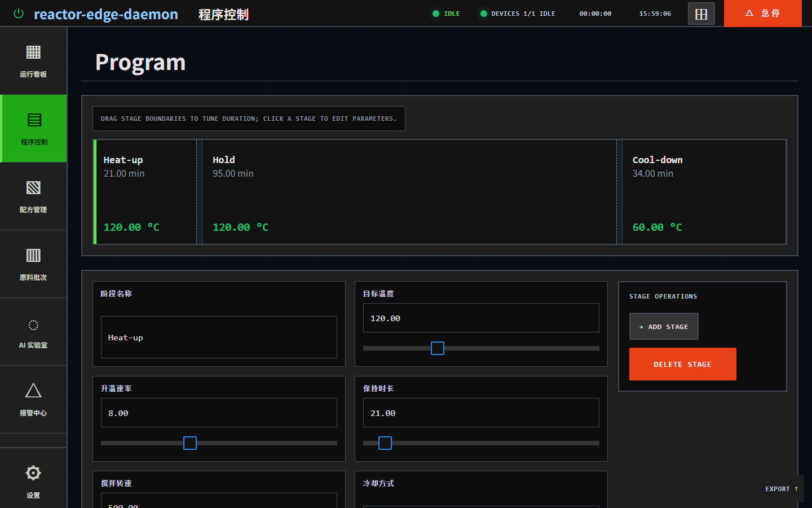Select the Hold stage block
Image resolution: width=812 pixels, height=508 pixels.
click(x=409, y=192)
